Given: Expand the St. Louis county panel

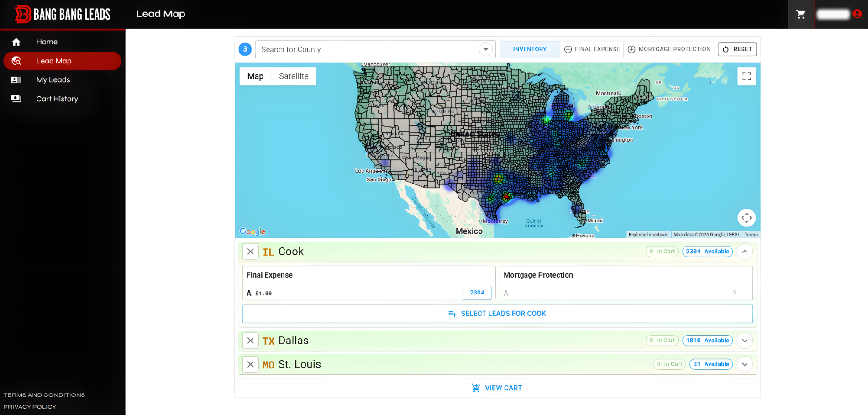Looking at the screenshot, I should (744, 364).
